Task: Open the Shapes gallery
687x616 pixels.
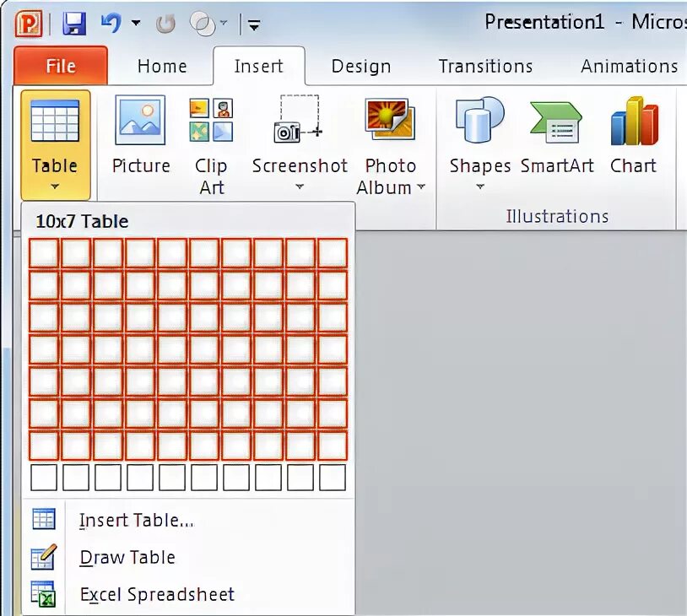Action: tap(480, 144)
